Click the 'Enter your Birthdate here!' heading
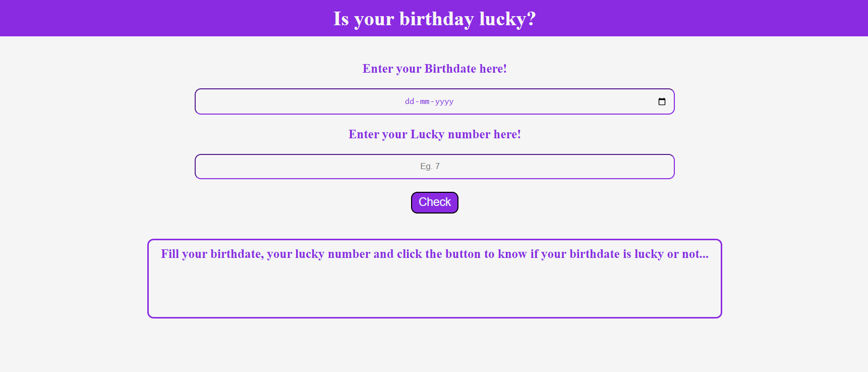Image resolution: width=868 pixels, height=372 pixels. pos(434,69)
